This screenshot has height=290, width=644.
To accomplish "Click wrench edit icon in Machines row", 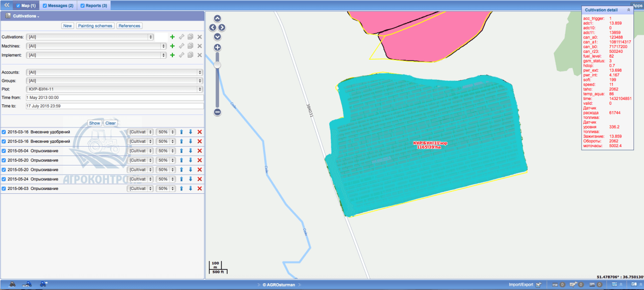I will click(181, 46).
